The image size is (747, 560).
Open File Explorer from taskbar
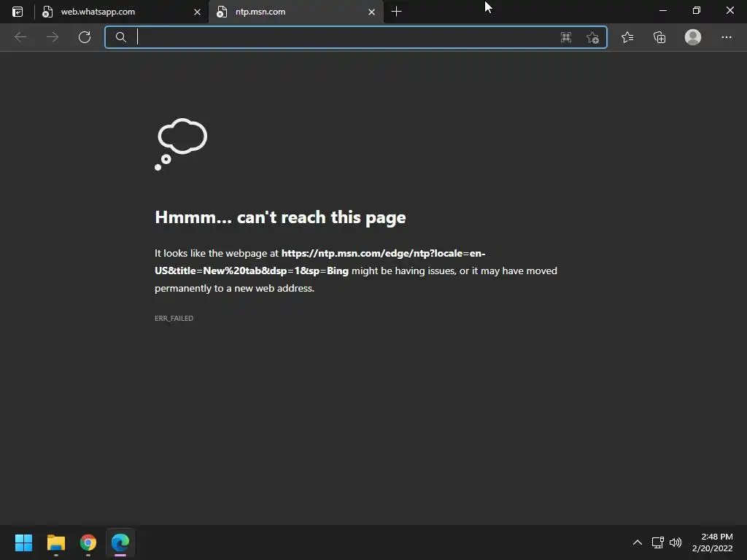click(x=55, y=542)
